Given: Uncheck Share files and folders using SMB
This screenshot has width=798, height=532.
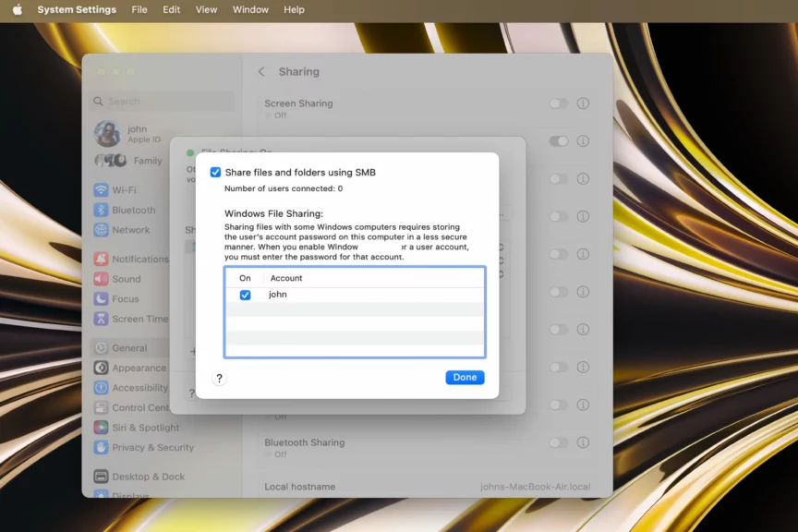Looking at the screenshot, I should tap(216, 172).
